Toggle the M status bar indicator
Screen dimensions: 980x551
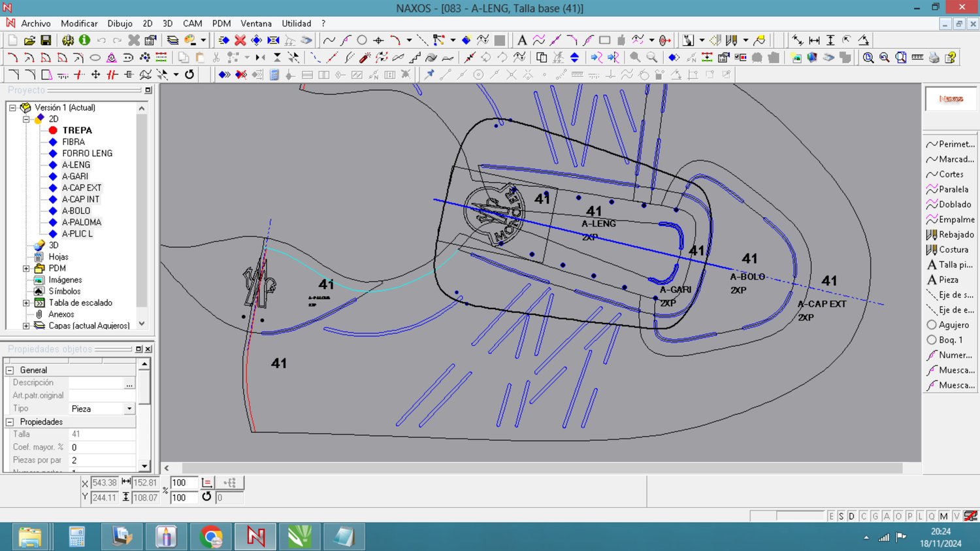[943, 516]
